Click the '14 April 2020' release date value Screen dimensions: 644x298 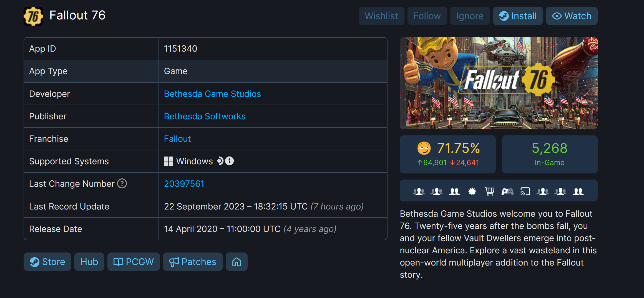point(250,229)
